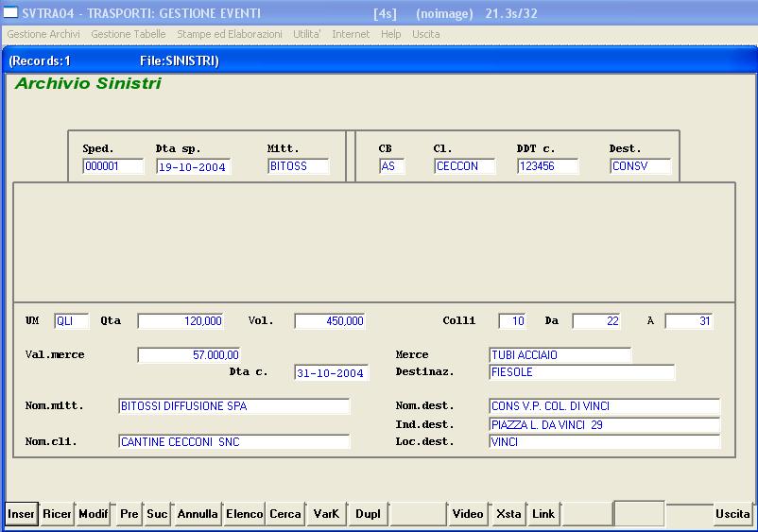758x532 pixels.
Task: Go to previous record with Pre
Action: [x=129, y=514]
